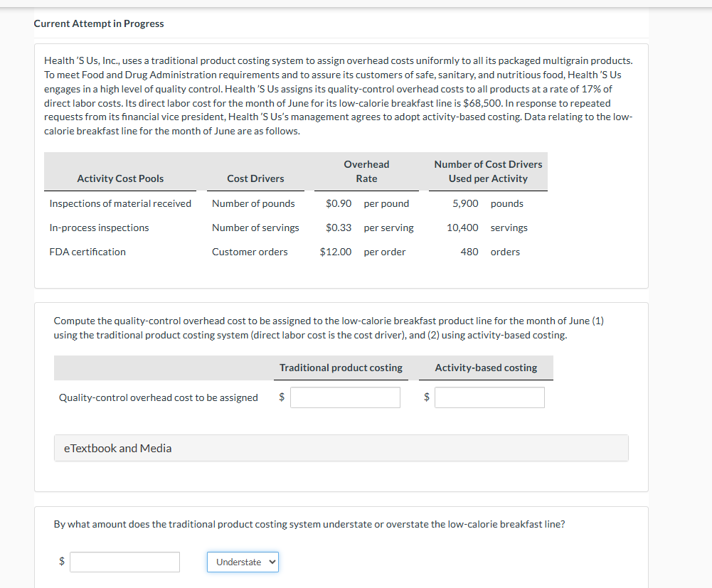Click the Customer orders cost driver
The height and width of the screenshot is (588, 712).
point(250,251)
